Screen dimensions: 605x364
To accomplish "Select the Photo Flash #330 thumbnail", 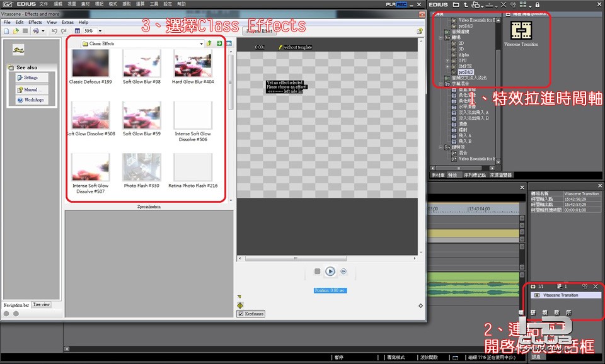I will point(142,171).
